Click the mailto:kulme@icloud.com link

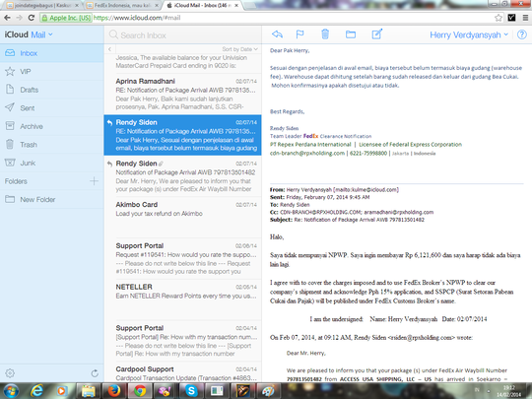[366, 190]
